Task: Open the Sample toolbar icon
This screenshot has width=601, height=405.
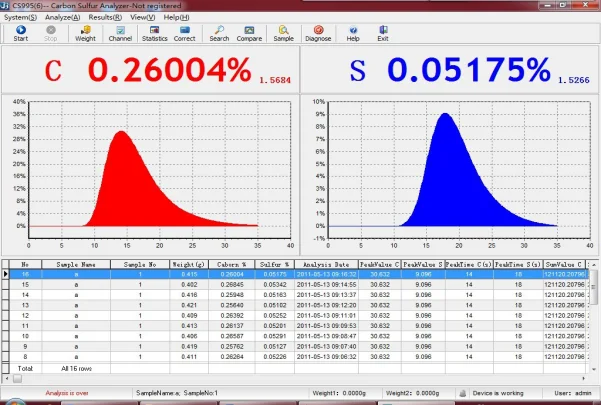Action: pyautogui.click(x=284, y=33)
